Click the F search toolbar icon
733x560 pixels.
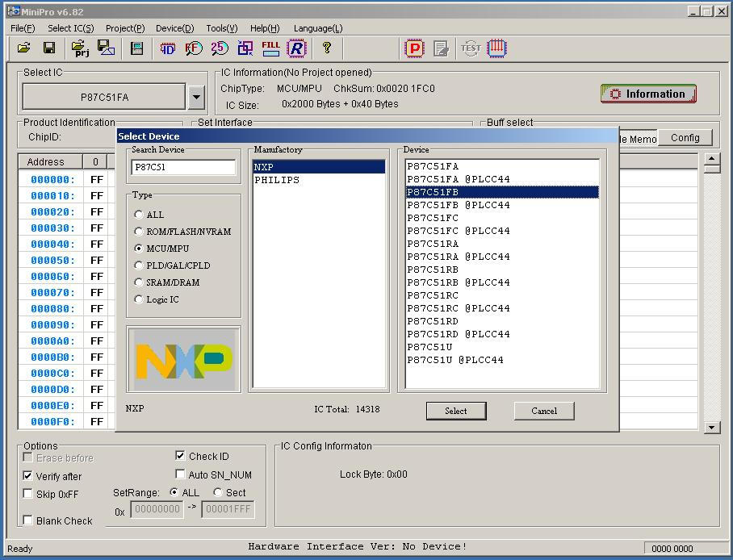(194, 48)
